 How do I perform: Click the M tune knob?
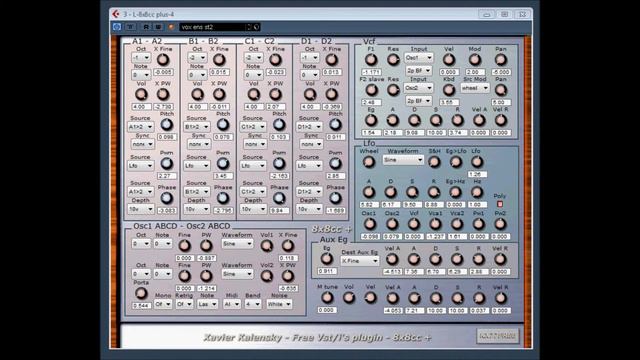[x=327, y=298]
